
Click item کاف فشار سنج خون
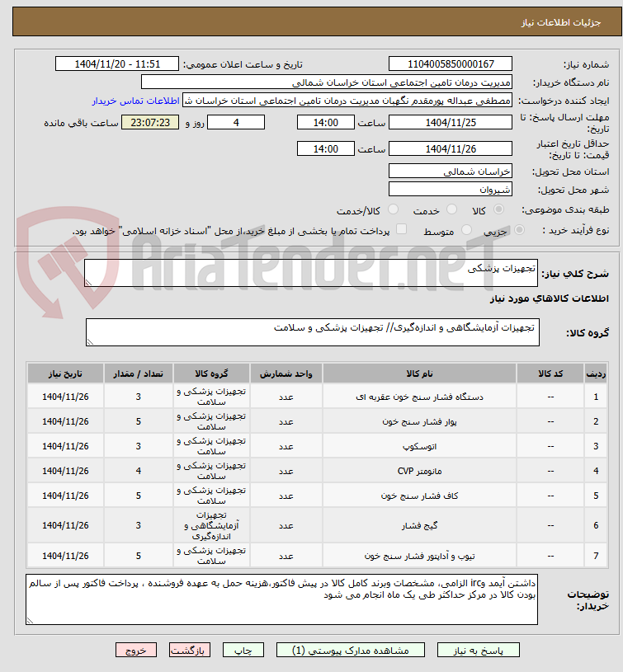tap(419, 496)
